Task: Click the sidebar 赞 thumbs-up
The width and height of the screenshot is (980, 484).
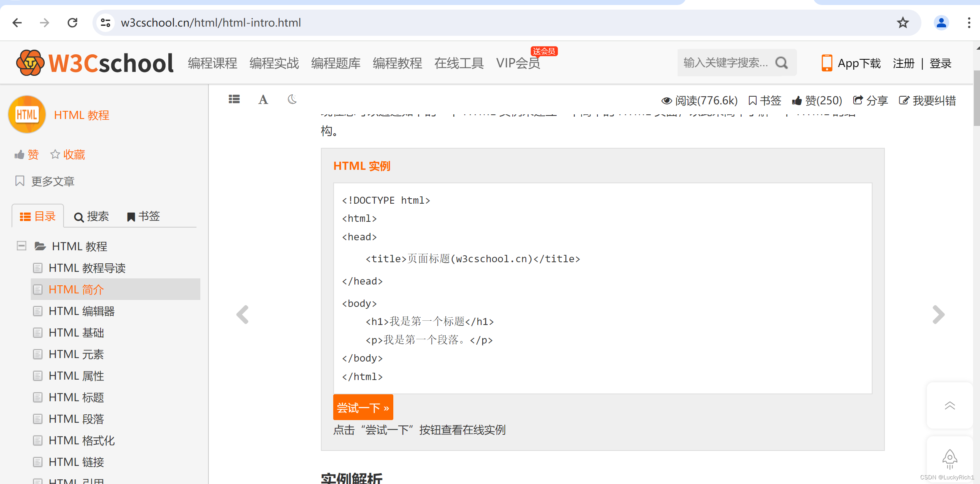Action: click(x=27, y=154)
